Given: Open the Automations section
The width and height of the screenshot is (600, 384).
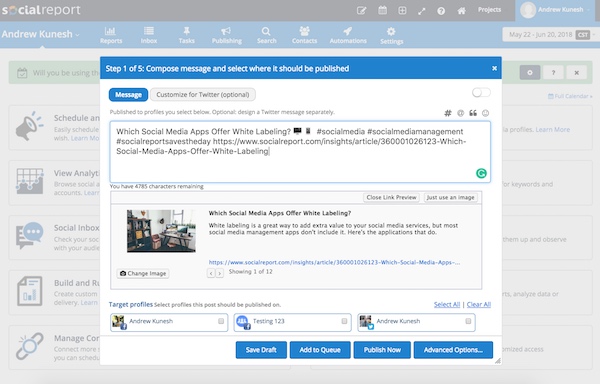Looking at the screenshot, I should pyautogui.click(x=348, y=35).
